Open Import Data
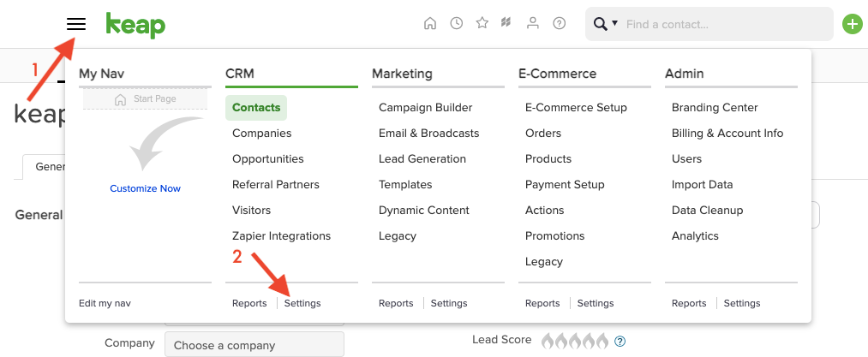This screenshot has width=868, height=357. [x=702, y=184]
